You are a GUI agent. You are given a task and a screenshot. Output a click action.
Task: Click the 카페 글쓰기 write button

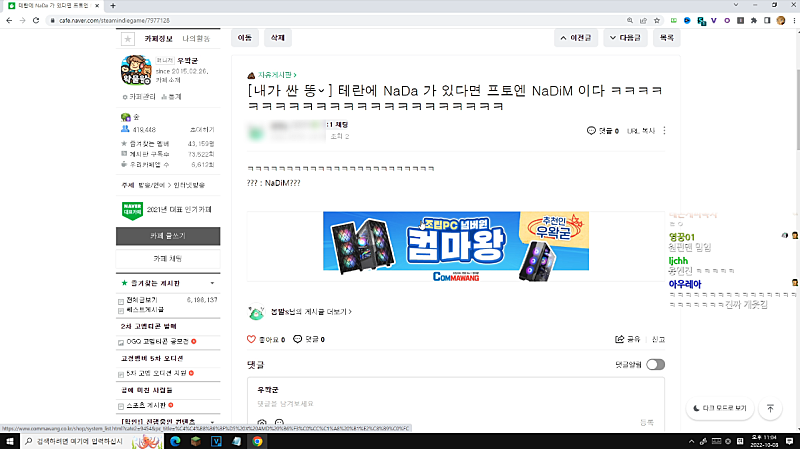[x=168, y=236]
